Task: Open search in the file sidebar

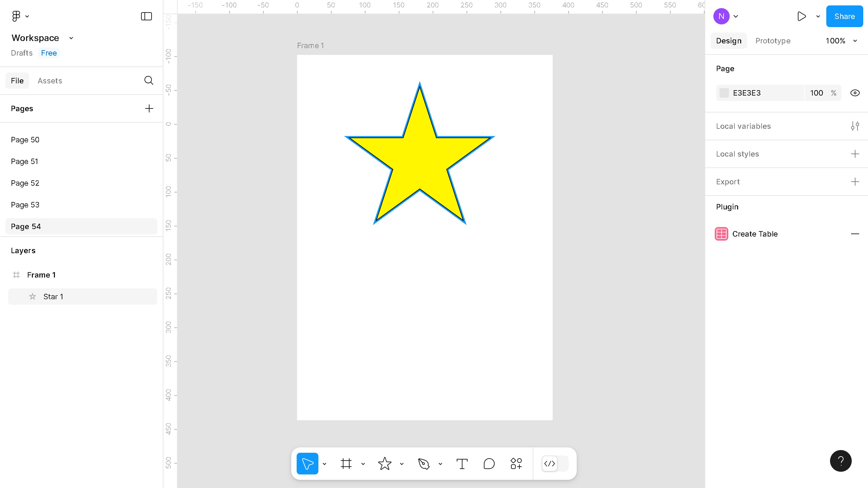Action: point(149,81)
